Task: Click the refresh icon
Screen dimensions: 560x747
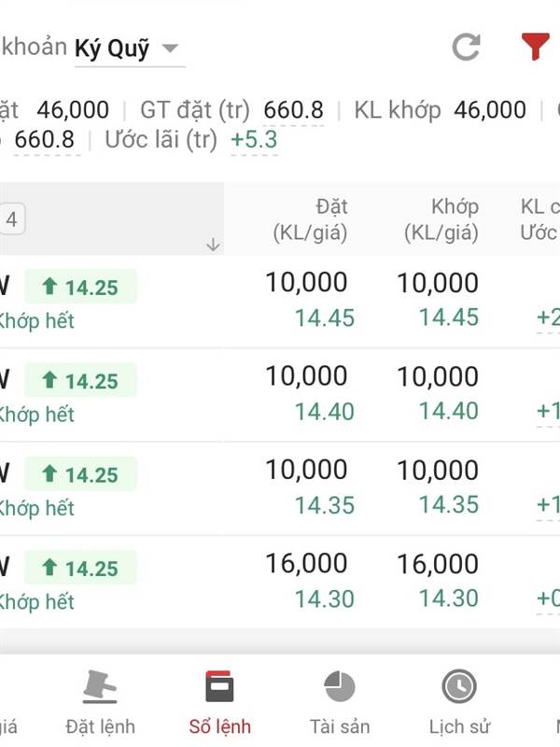Action: tap(466, 48)
